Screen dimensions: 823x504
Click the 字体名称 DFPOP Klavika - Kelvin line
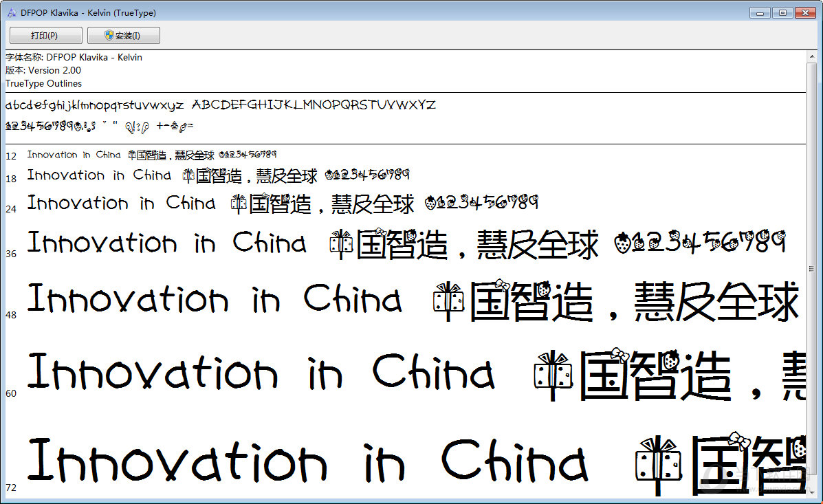click(74, 57)
